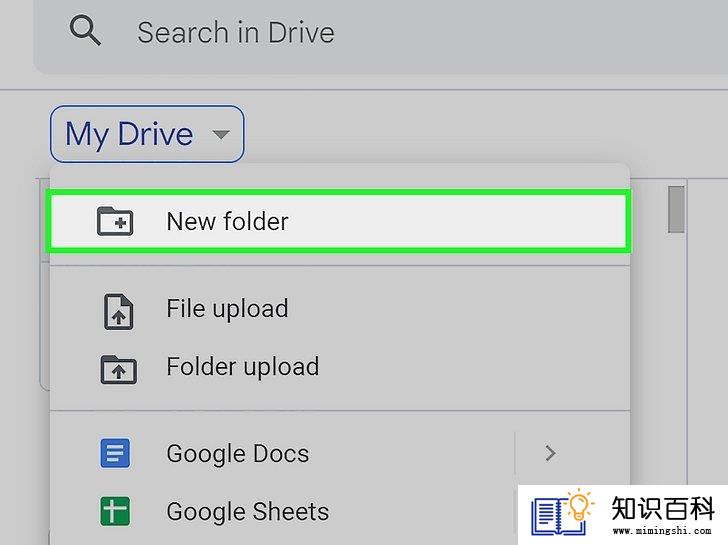Viewport: 728px width, 545px height.
Task: Select New folder from the menu
Action: [339, 221]
